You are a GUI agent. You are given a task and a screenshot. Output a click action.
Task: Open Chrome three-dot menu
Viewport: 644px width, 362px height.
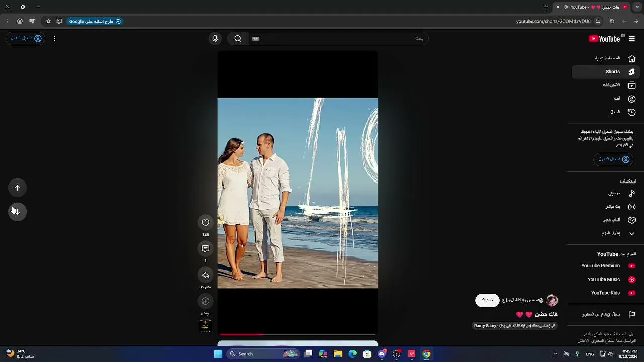pyautogui.click(x=7, y=21)
